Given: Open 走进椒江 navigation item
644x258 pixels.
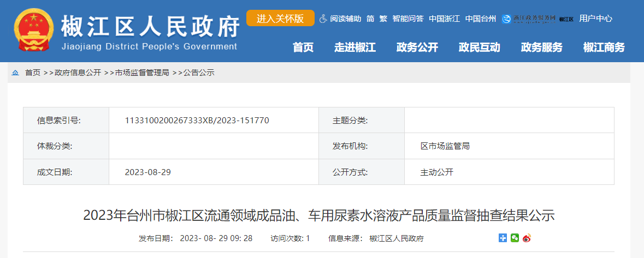Looking at the screenshot, I should click(355, 47).
